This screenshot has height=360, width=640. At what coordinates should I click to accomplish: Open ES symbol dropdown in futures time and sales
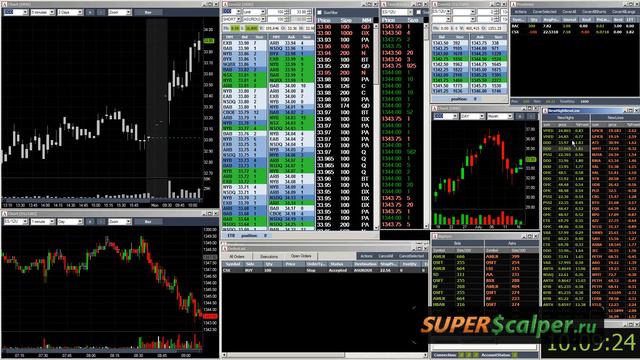pyautogui.click(x=398, y=12)
